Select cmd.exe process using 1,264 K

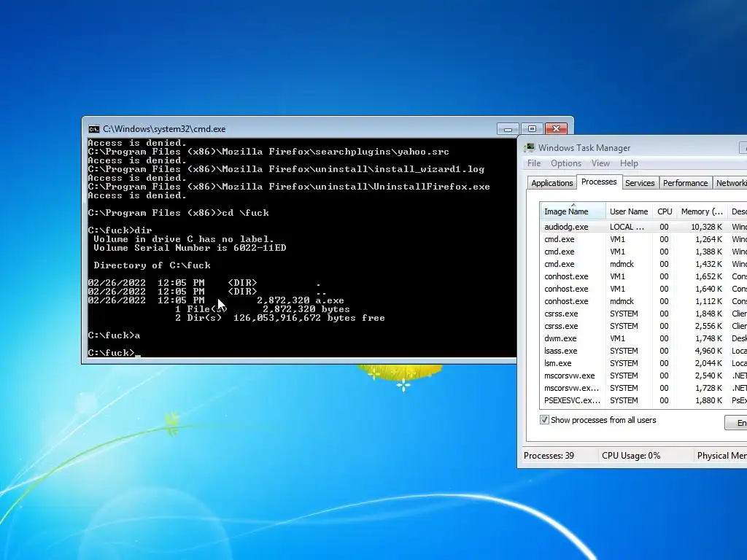pyautogui.click(x=643, y=239)
